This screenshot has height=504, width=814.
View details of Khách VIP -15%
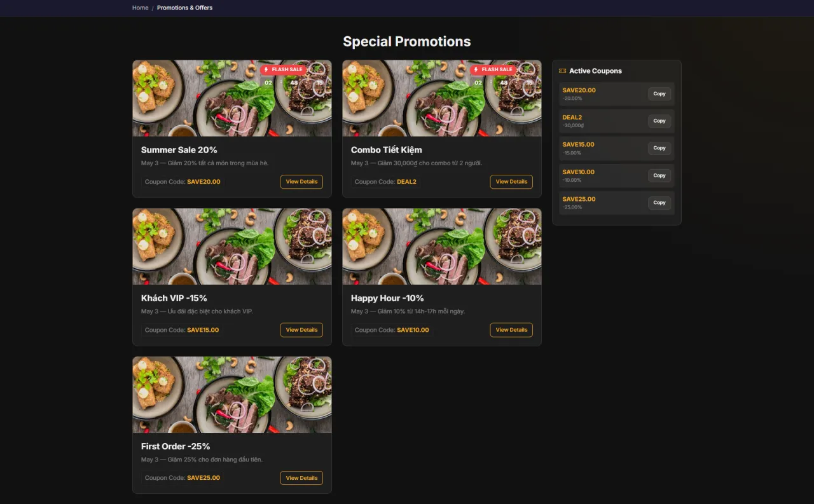point(301,330)
